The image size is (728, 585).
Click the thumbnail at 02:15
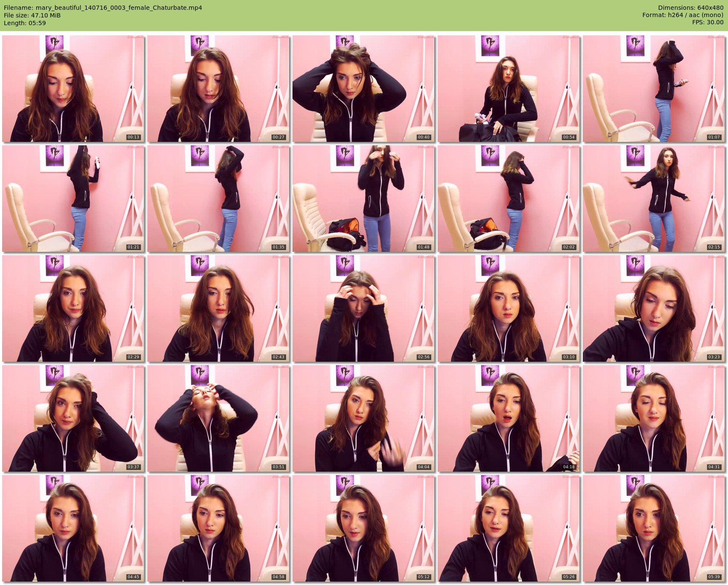(654, 199)
